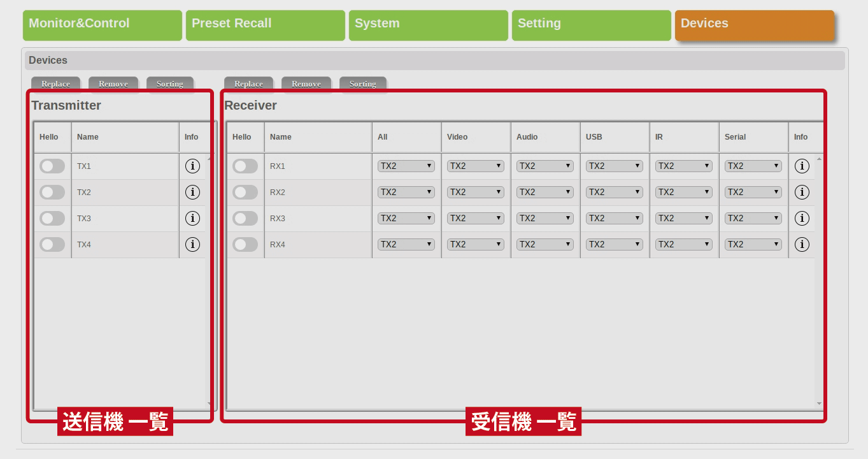Switch to the Monitor&Control tab

point(103,25)
